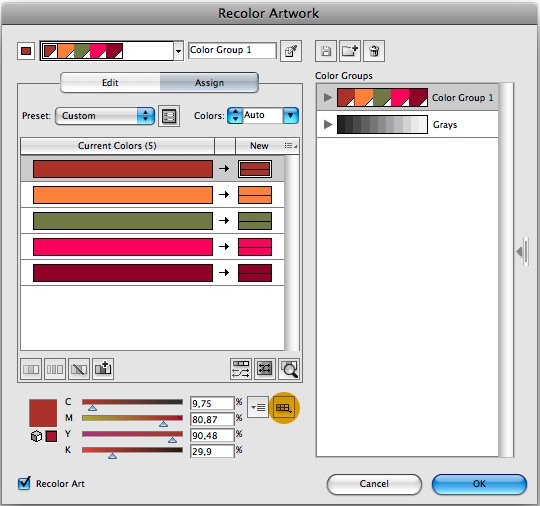Click the Delete Color Group trash icon

click(x=374, y=51)
